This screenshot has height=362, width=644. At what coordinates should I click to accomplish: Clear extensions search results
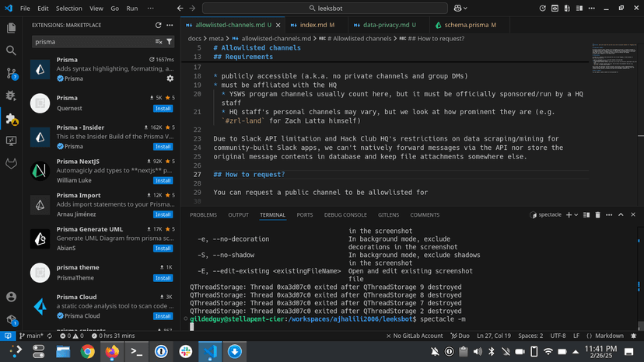click(x=159, y=42)
